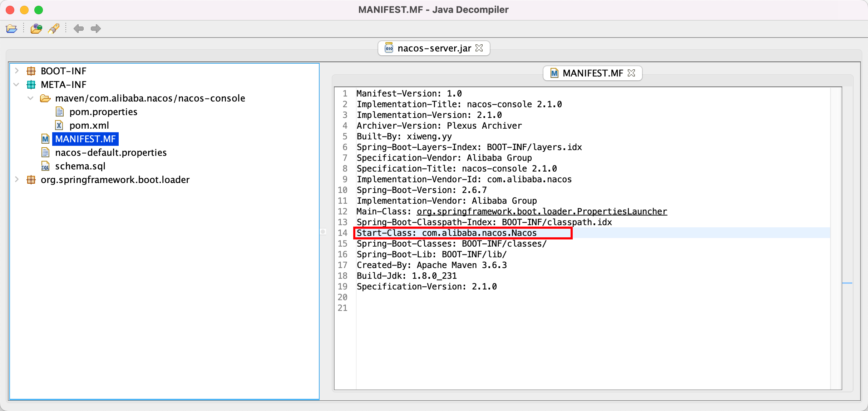The height and width of the screenshot is (411, 868).
Task: Select the nacos-console maven folder entry
Action: [150, 98]
